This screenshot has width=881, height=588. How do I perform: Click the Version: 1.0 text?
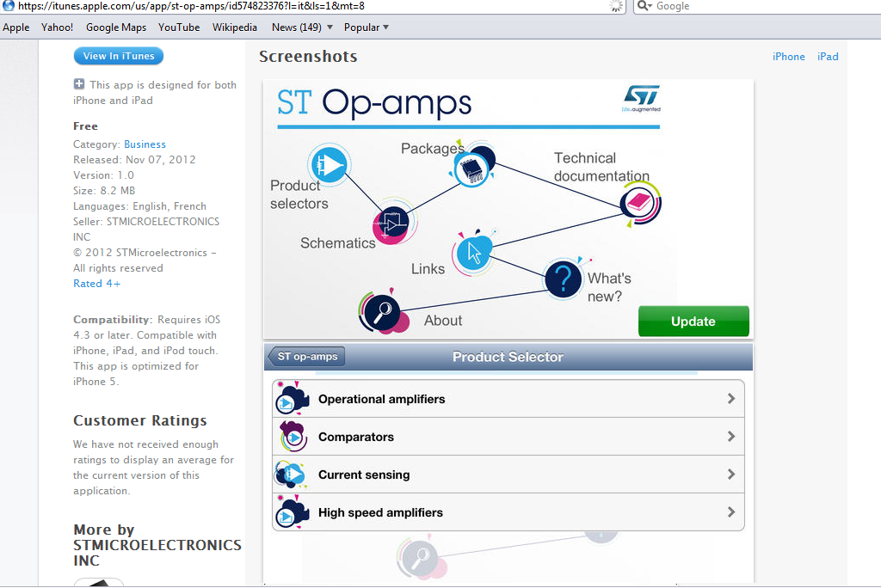click(x=103, y=175)
